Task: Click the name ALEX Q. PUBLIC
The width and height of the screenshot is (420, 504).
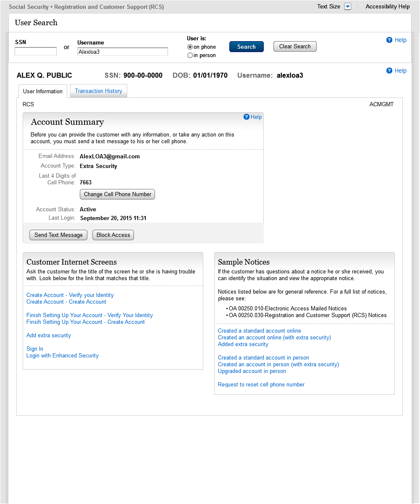Action: tap(45, 76)
